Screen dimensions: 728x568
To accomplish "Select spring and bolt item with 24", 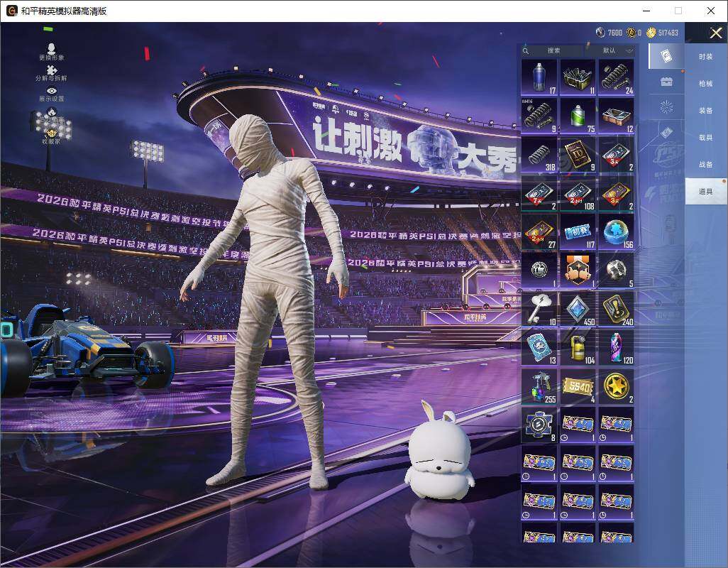I will pyautogui.click(x=616, y=77).
